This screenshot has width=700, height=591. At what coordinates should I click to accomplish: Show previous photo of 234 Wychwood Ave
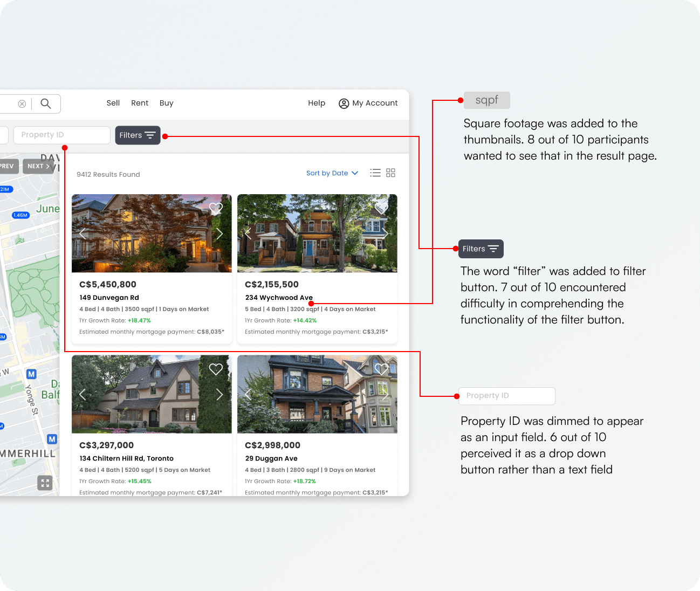point(249,233)
